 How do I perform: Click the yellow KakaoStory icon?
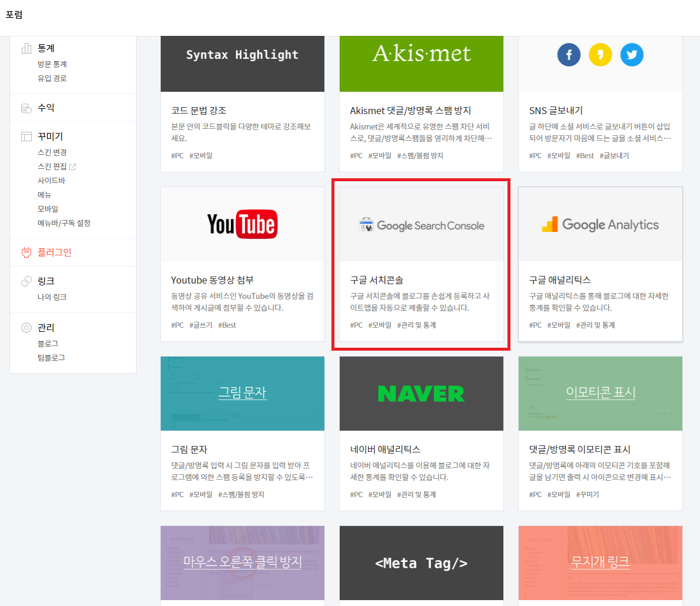601,55
